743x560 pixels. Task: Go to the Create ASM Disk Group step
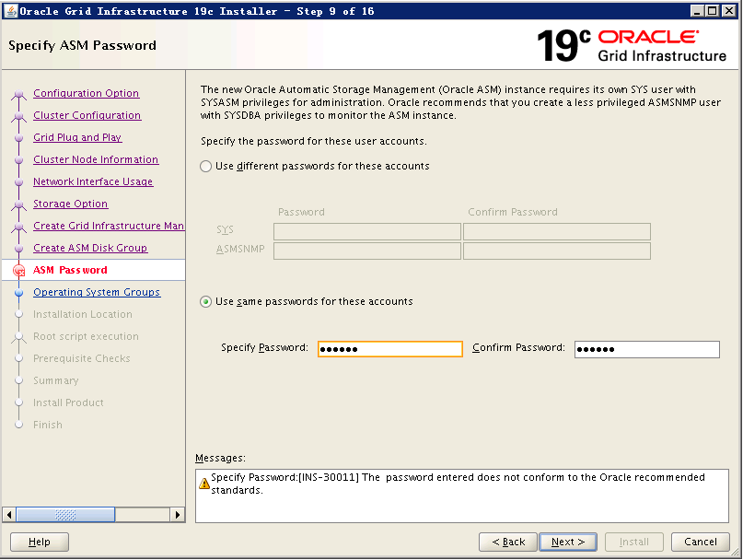click(90, 248)
